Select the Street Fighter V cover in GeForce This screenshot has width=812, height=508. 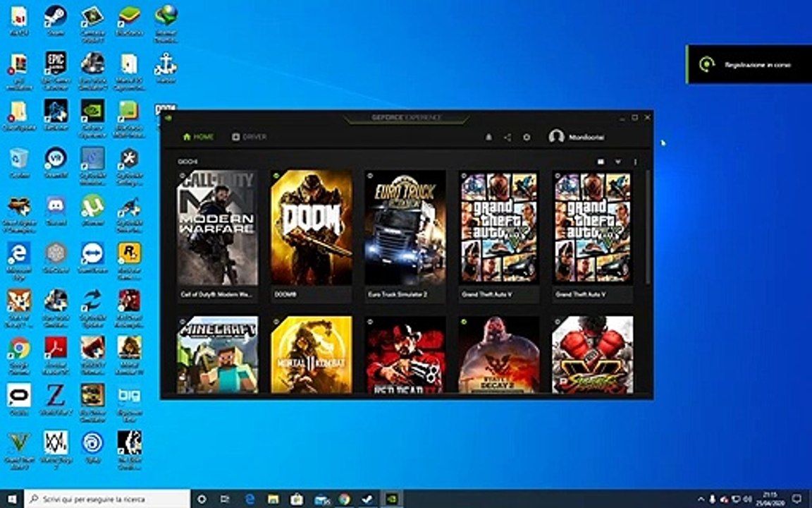[592, 355]
